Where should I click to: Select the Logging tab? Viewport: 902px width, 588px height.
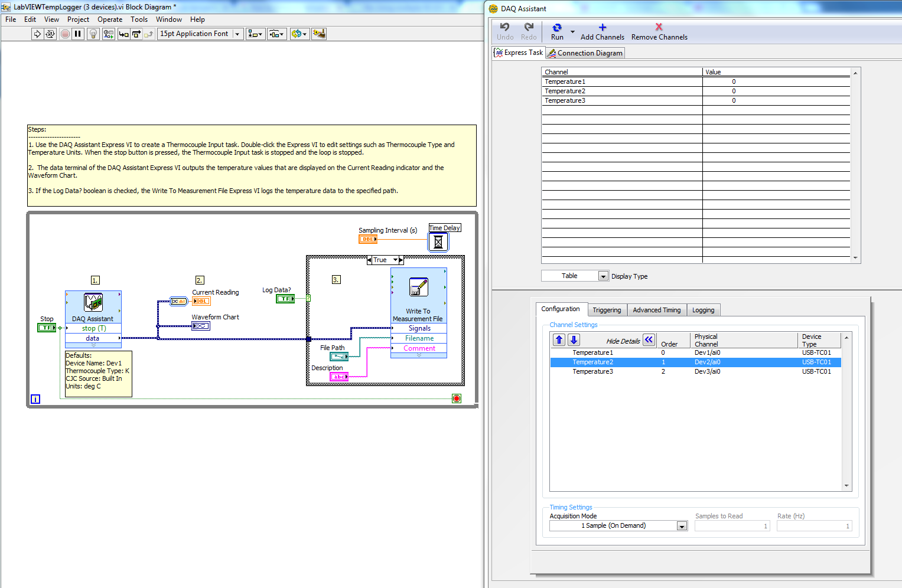tap(703, 310)
